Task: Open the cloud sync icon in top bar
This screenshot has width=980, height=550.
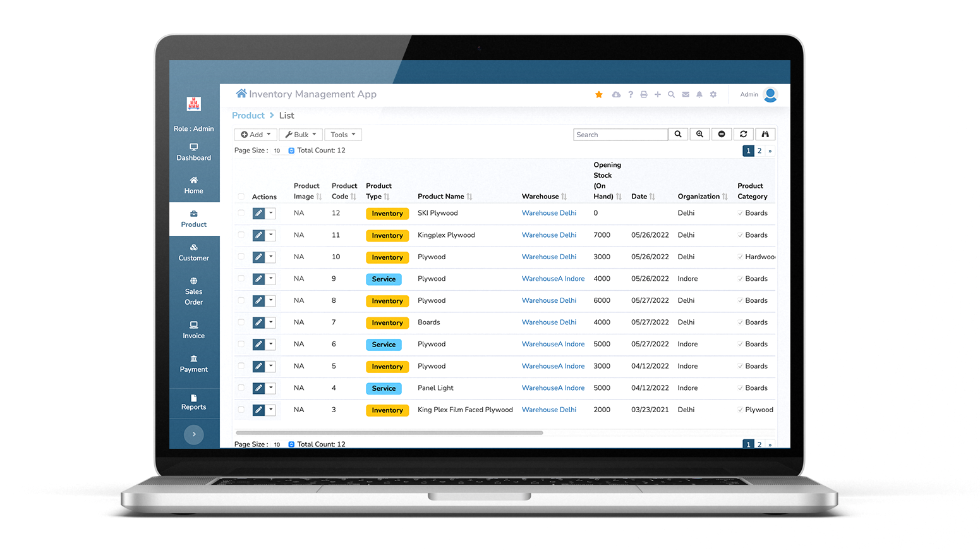Action: 616,94
